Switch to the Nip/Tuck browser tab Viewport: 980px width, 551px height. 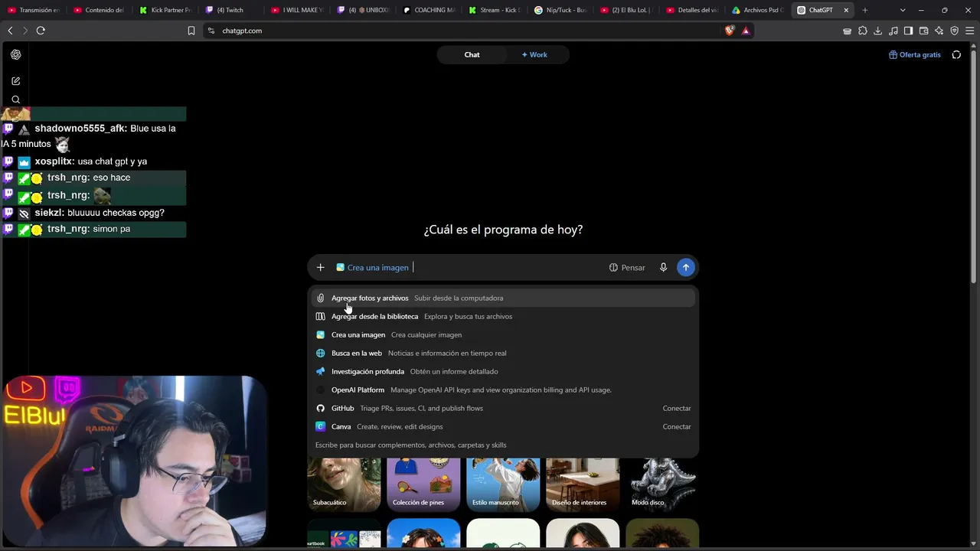[x=560, y=10]
